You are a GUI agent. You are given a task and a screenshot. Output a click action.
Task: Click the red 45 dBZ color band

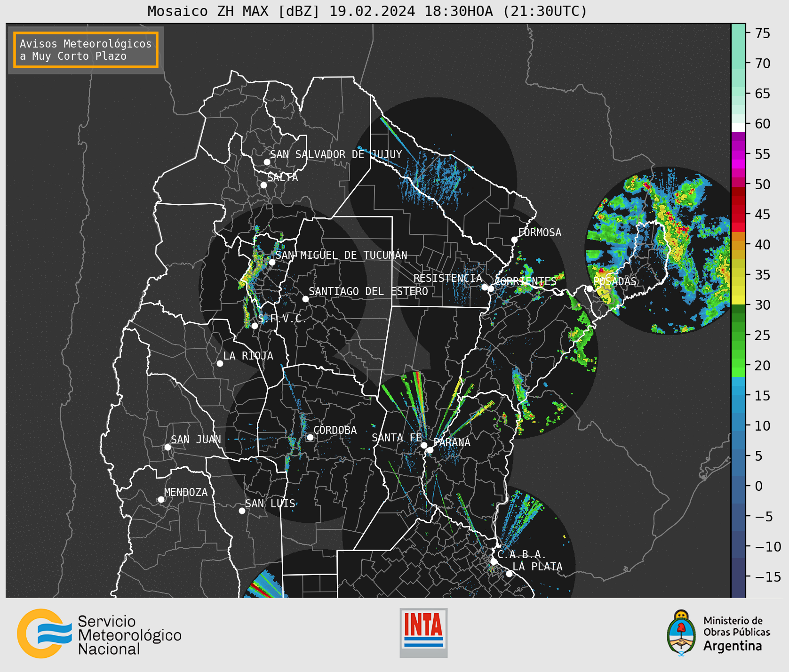[x=738, y=218]
